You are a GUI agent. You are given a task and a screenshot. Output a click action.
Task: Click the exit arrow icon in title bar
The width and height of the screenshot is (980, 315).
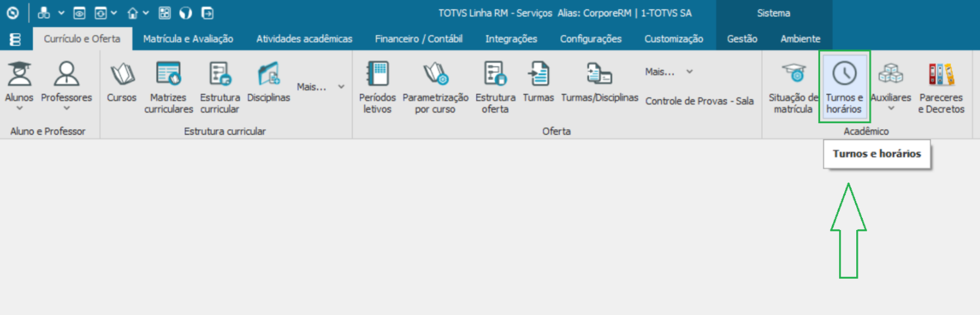(207, 13)
